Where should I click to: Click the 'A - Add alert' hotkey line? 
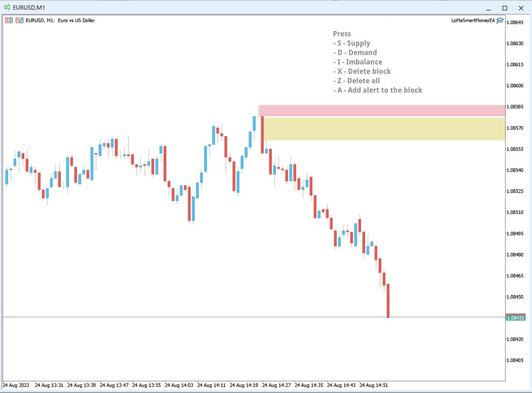377,90
